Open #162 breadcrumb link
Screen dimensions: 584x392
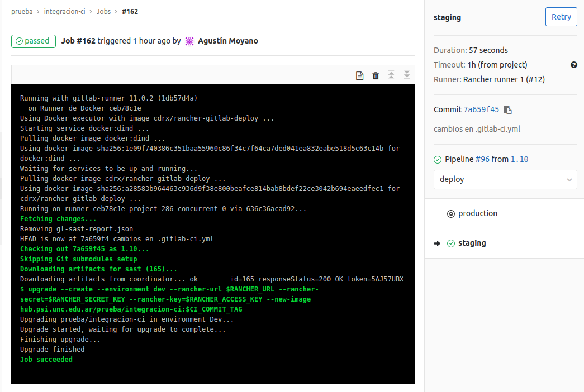tap(130, 12)
